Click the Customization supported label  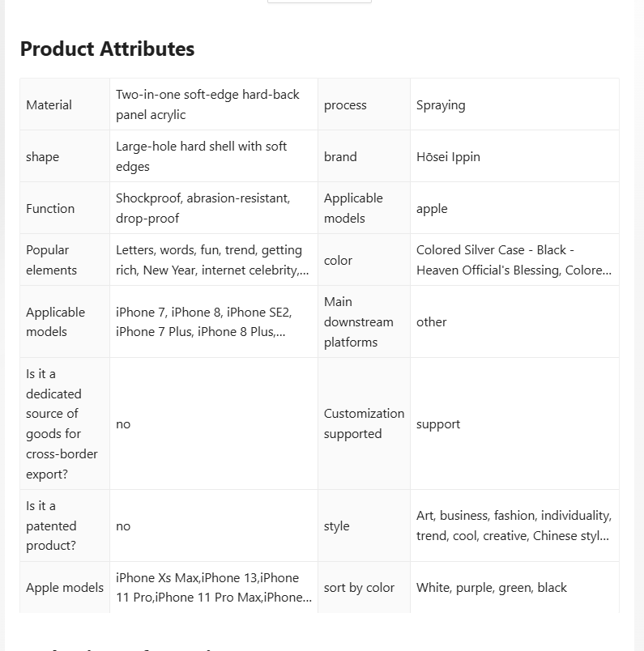coord(364,423)
